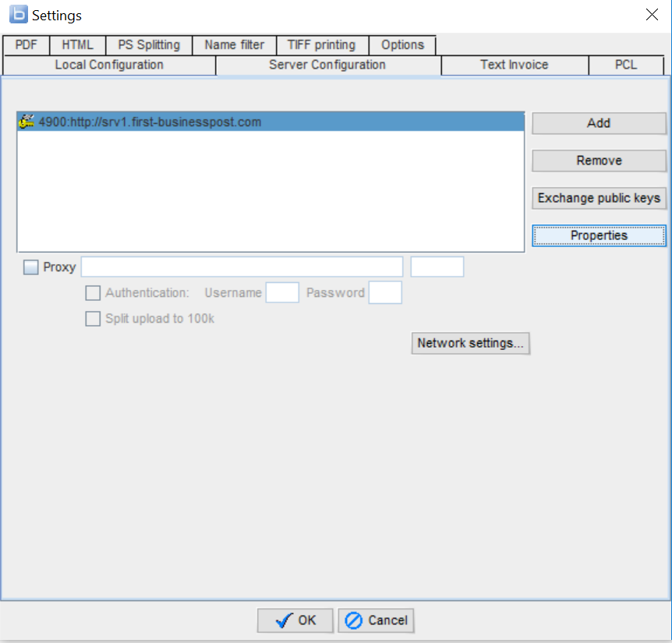Switch to the HTML tab
The height and width of the screenshot is (643, 672).
tap(78, 45)
